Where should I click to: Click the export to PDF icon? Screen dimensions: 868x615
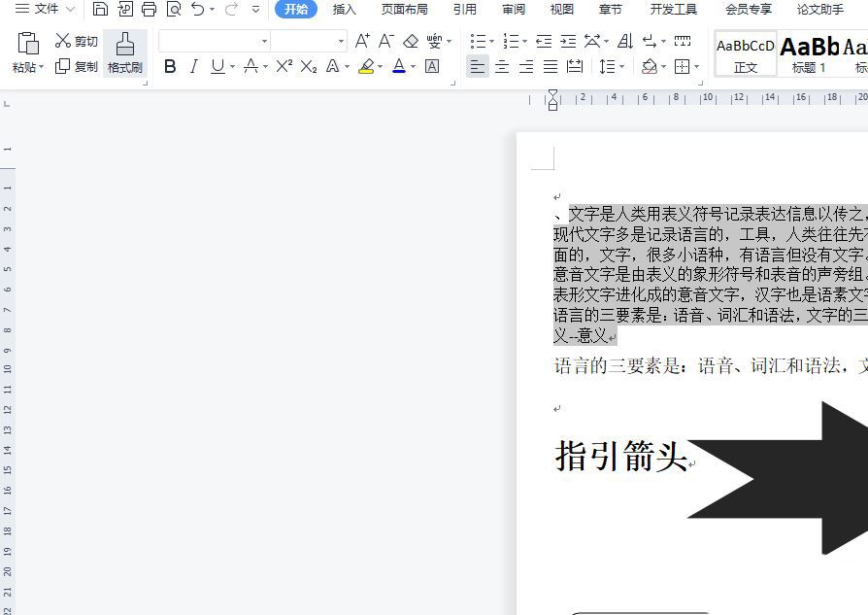[x=125, y=9]
